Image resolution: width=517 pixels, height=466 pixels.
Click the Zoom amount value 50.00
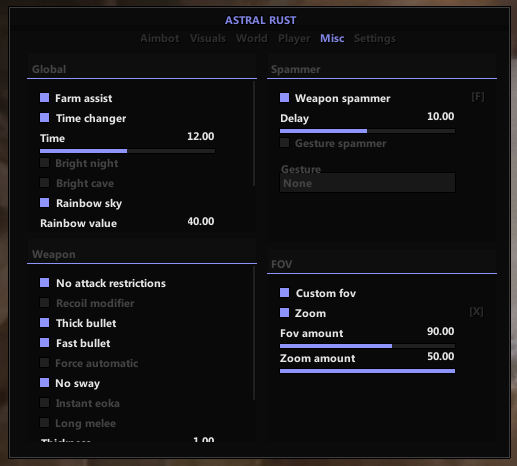(x=441, y=356)
